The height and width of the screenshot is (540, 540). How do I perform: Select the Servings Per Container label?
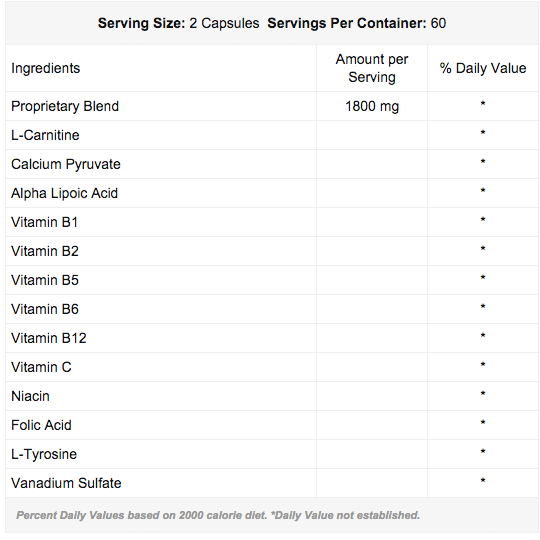click(347, 23)
